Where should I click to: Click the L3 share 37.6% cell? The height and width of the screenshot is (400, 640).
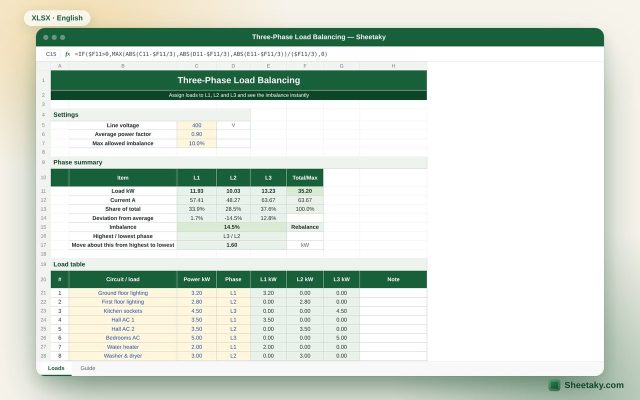pos(268,209)
